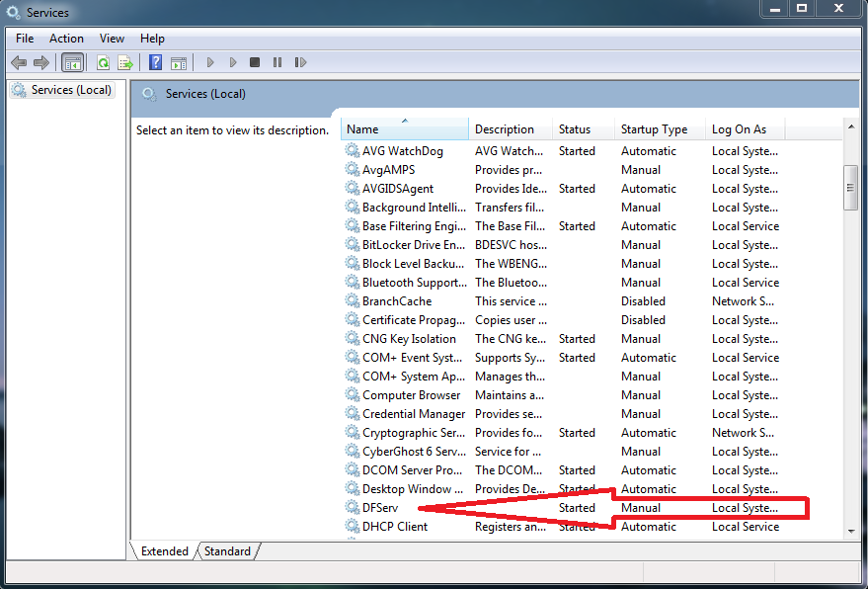Click the scrollbar down arrow
This screenshot has height=589, width=868.
851,532
